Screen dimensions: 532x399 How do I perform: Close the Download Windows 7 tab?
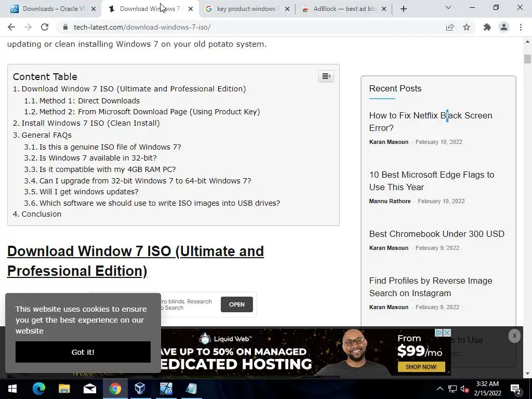click(191, 9)
